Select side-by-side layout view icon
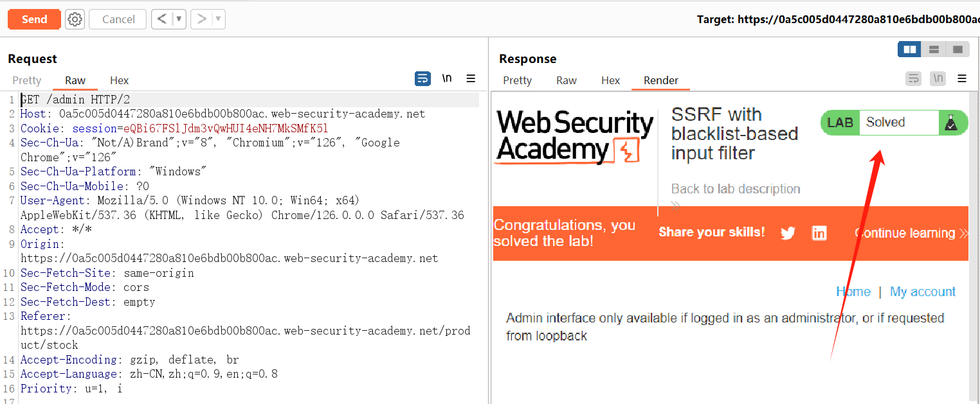Viewport: 980px width, 404px height. (909, 49)
